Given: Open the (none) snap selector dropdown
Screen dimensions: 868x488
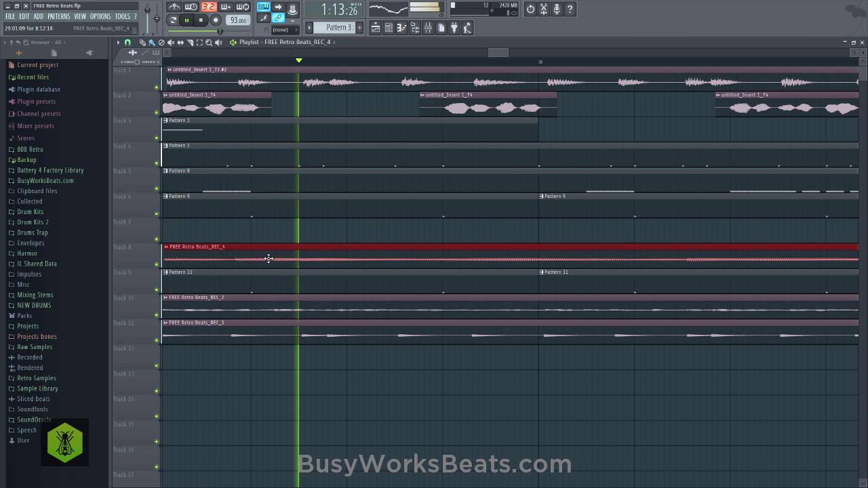Looking at the screenshot, I should coord(285,30).
